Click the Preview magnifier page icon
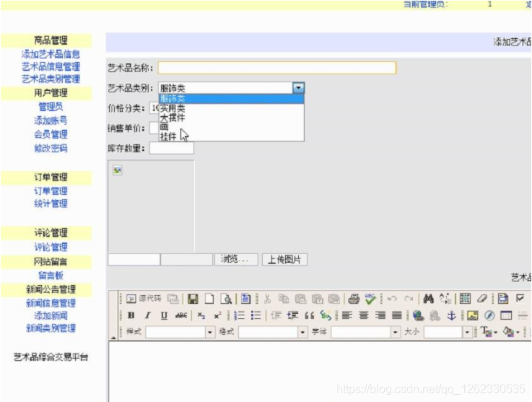The image size is (532, 402). pos(226,299)
